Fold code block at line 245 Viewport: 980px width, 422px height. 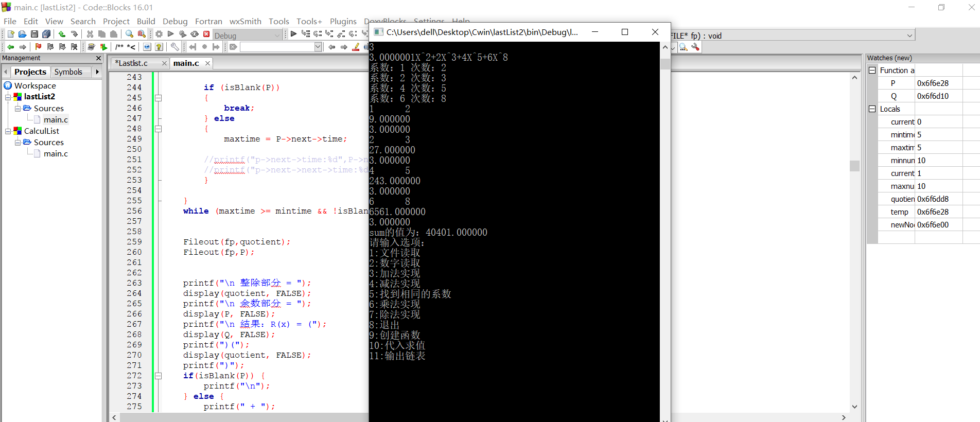click(159, 98)
